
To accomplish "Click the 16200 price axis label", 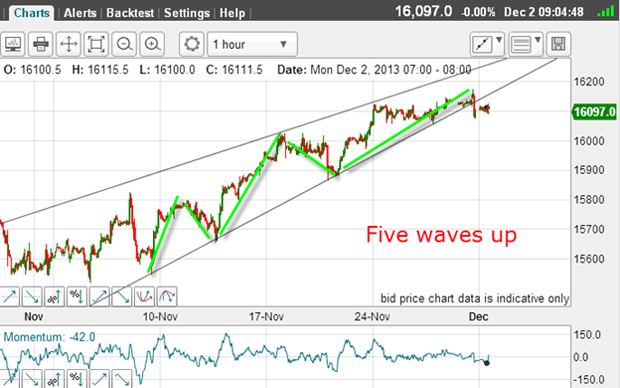I will [x=589, y=82].
